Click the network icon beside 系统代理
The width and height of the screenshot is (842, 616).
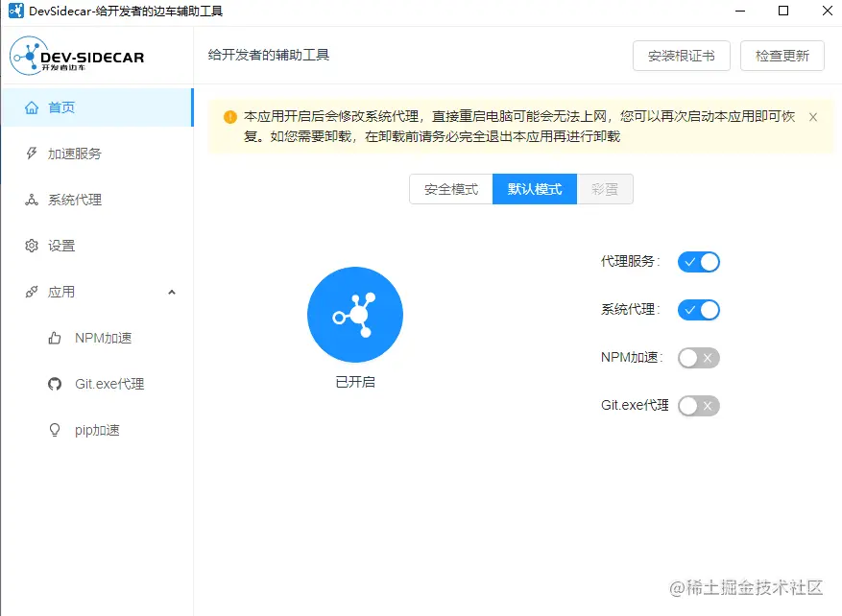coord(32,200)
